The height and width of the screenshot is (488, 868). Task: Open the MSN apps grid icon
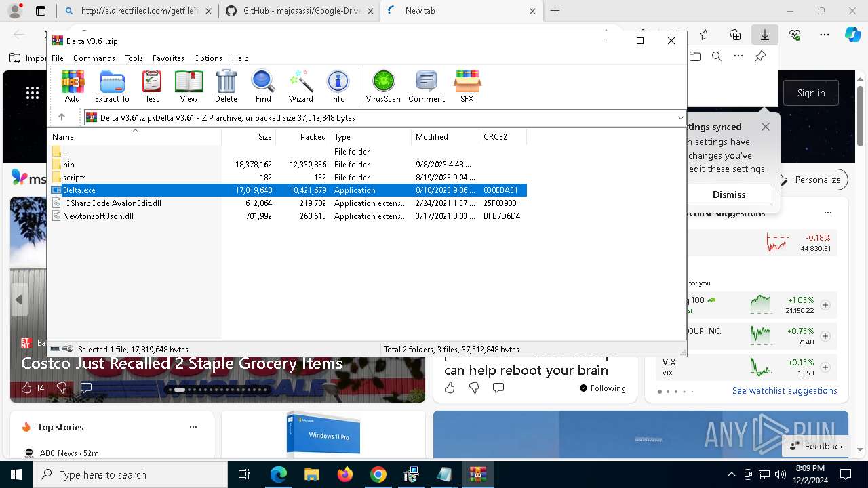tap(33, 93)
